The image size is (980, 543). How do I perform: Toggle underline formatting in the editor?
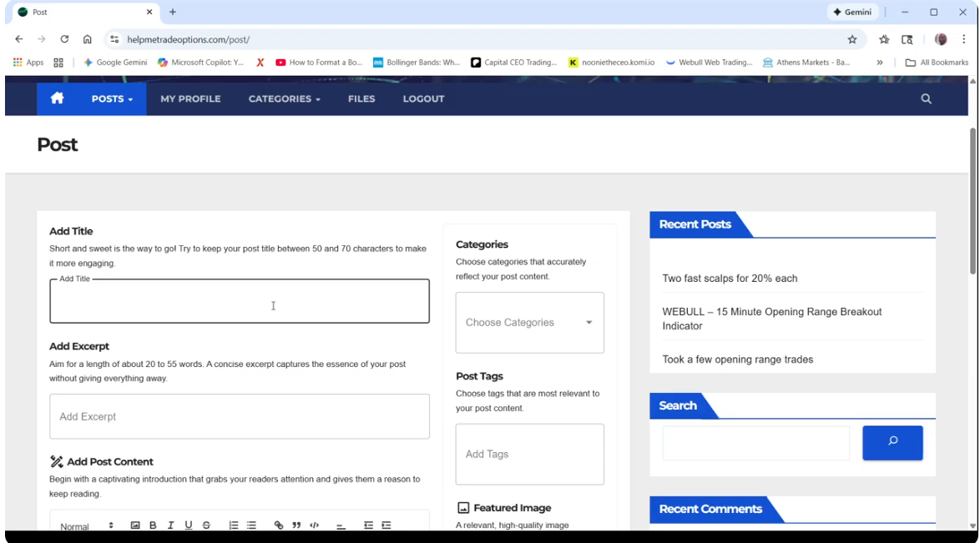pos(189,525)
